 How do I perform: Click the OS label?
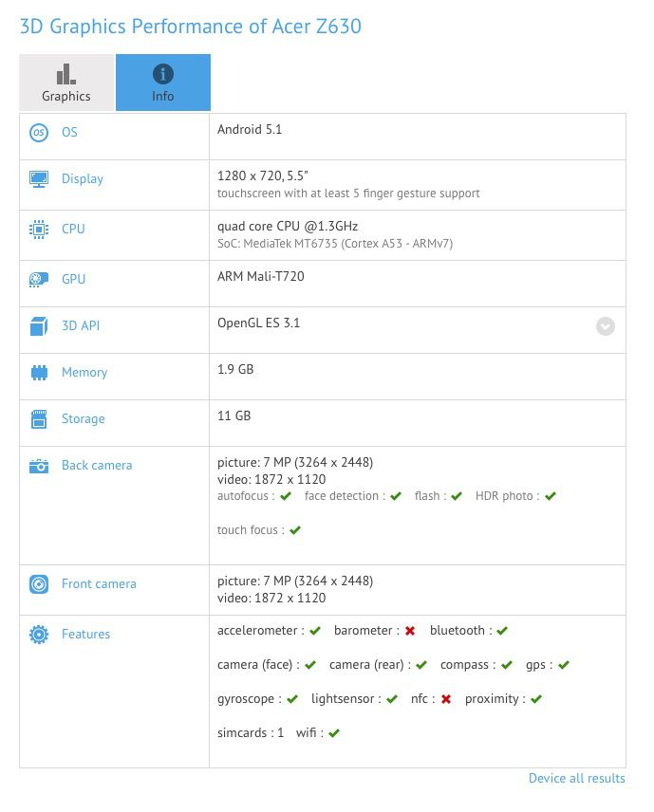[x=69, y=132]
